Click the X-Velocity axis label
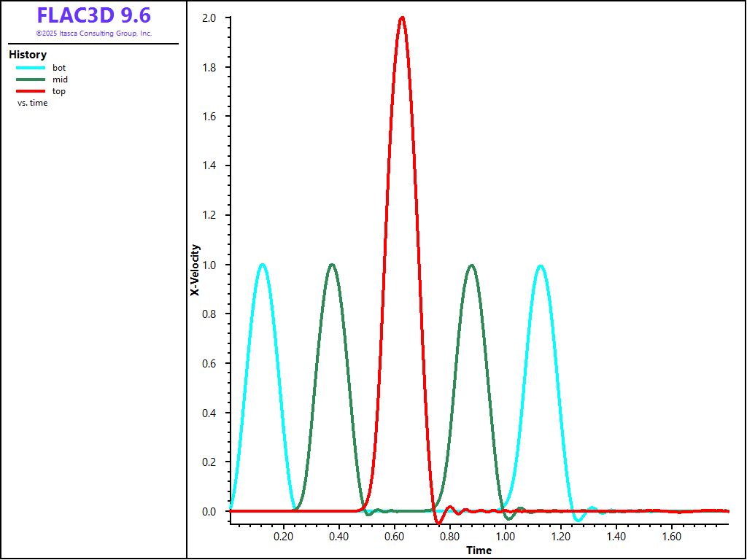 click(195, 270)
